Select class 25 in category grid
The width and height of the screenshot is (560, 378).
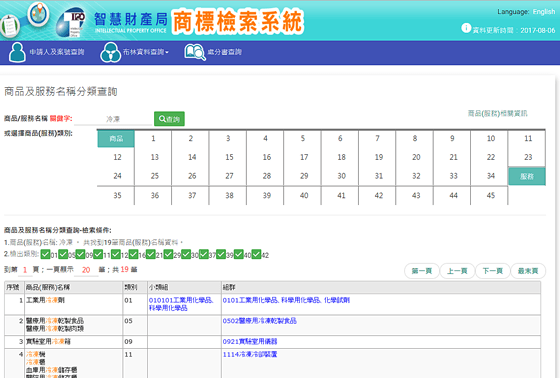(155, 176)
